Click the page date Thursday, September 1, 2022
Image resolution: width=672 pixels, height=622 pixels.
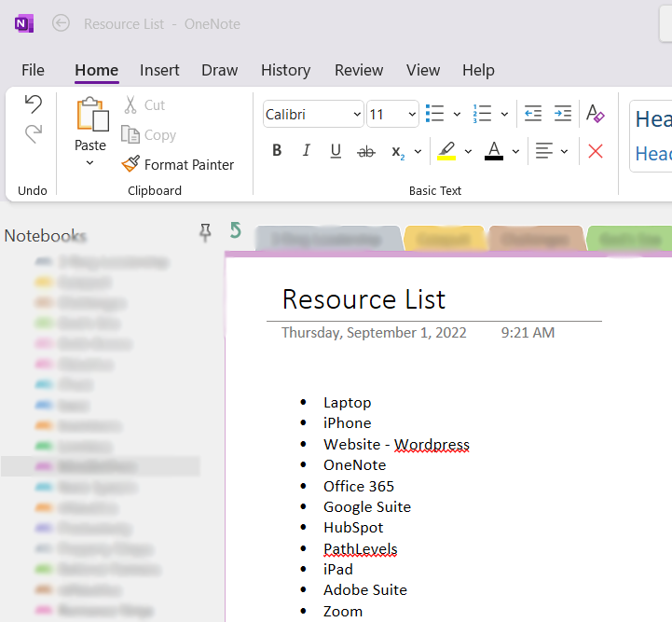(374, 333)
